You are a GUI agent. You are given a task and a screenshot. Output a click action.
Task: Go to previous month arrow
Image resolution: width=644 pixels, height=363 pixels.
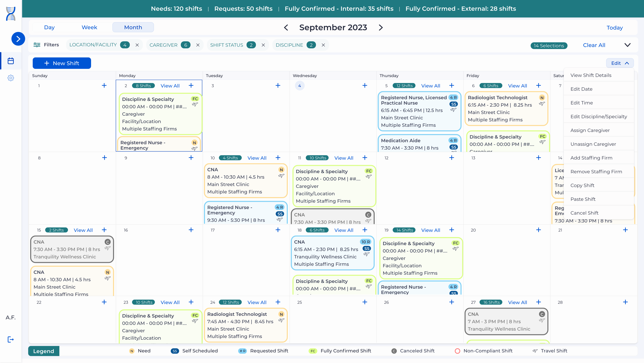click(286, 28)
